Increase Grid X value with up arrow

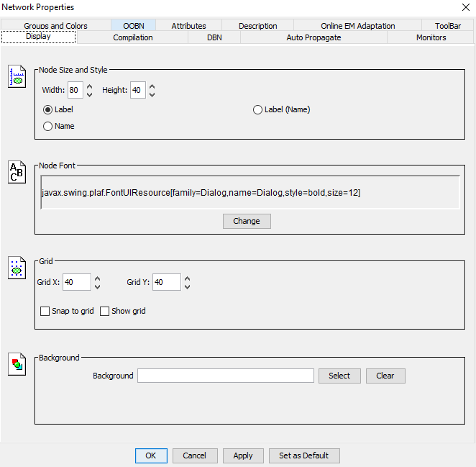[x=98, y=278]
